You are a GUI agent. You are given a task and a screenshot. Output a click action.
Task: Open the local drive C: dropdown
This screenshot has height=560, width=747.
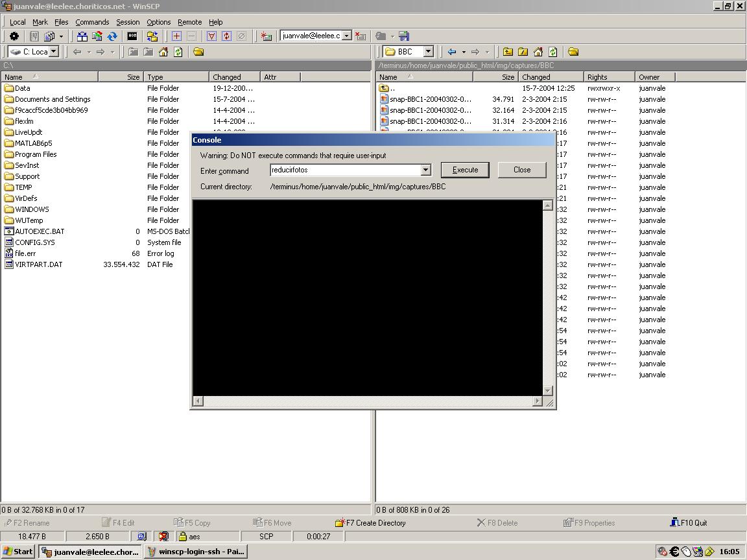[x=54, y=51]
